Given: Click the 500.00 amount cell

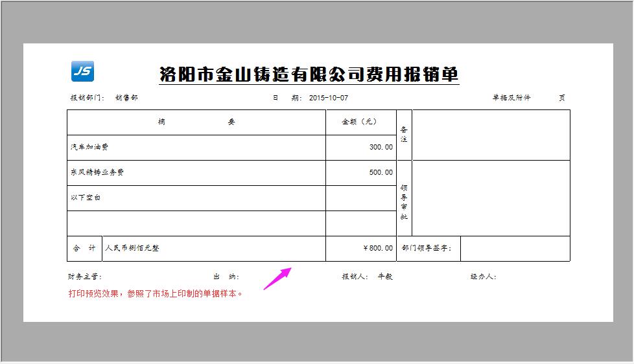Looking at the screenshot, I should [x=381, y=172].
